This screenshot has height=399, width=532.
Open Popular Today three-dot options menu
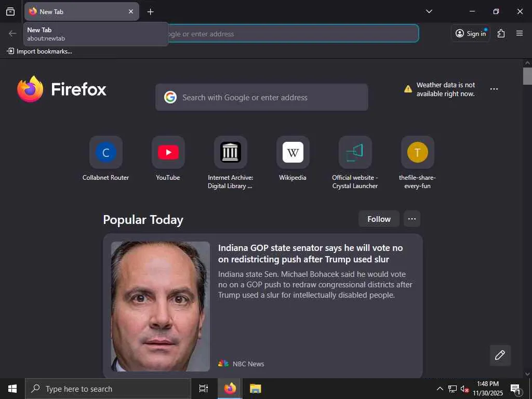click(412, 219)
